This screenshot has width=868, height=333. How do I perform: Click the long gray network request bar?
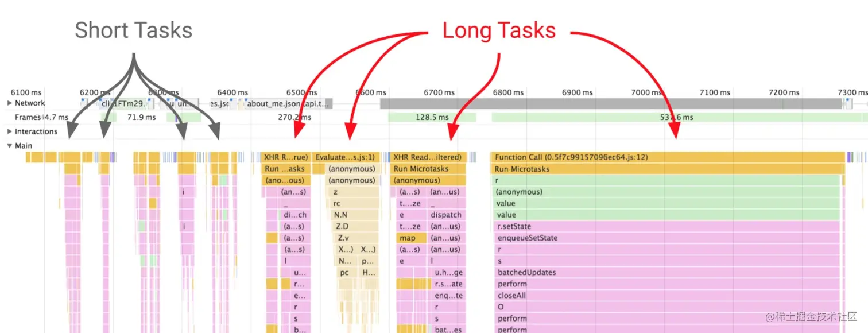coord(611,104)
